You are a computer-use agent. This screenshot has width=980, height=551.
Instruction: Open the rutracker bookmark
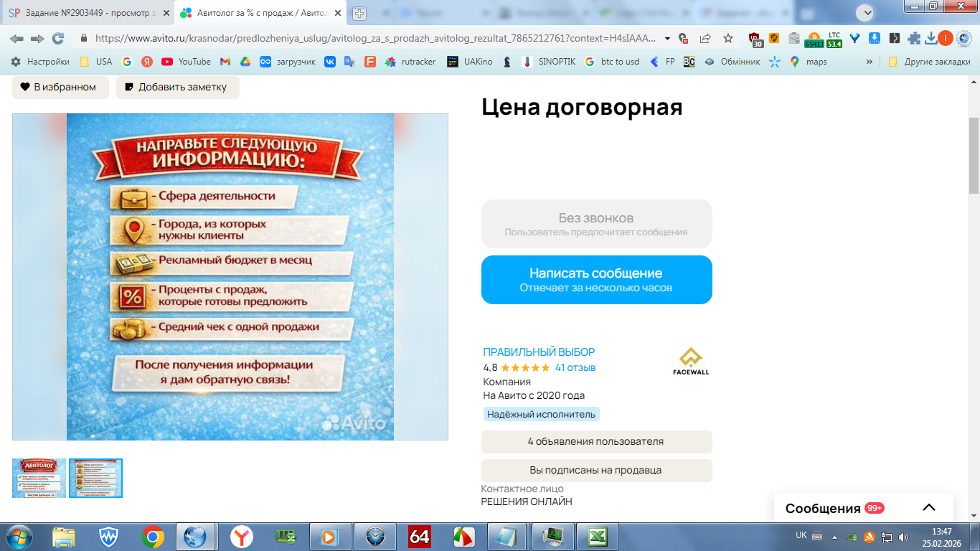tap(410, 62)
